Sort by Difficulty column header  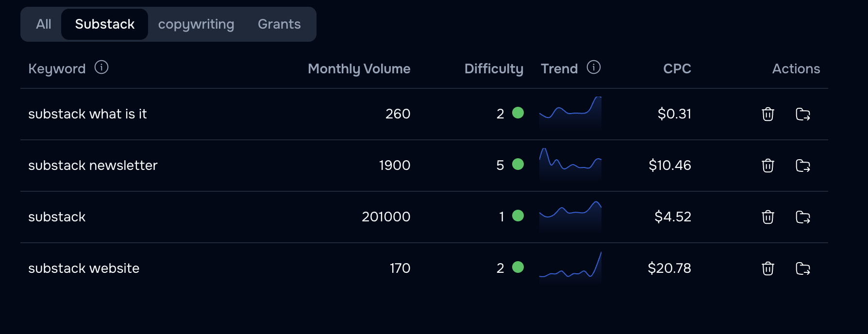(x=494, y=69)
